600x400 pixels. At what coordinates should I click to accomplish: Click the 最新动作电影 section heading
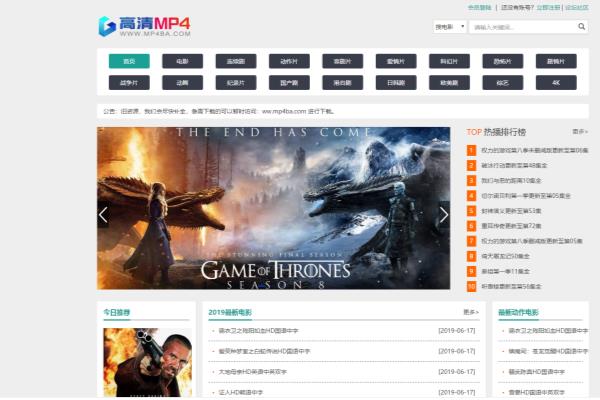[518, 312]
